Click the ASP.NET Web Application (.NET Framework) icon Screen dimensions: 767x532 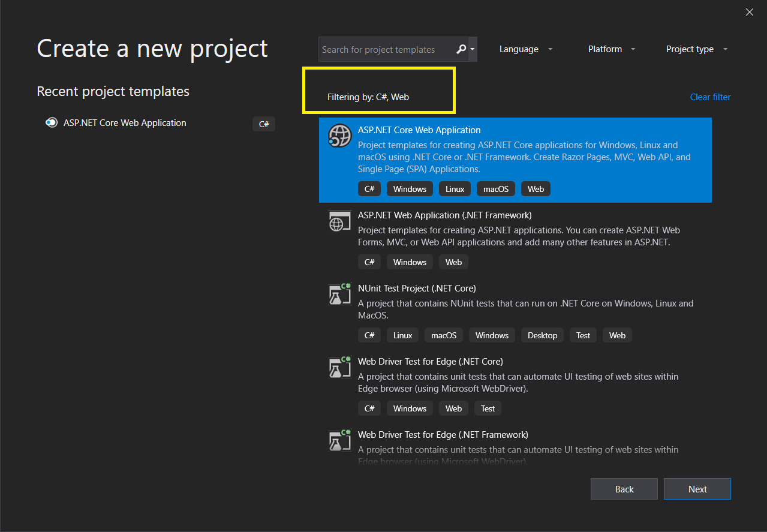coord(339,221)
